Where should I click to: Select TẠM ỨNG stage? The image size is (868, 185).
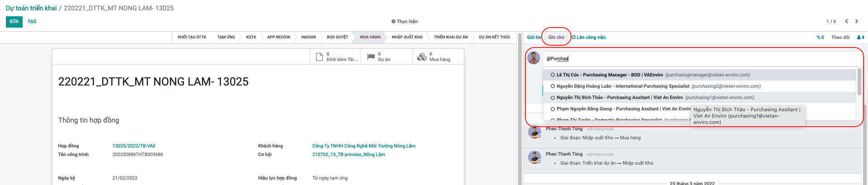226,37
